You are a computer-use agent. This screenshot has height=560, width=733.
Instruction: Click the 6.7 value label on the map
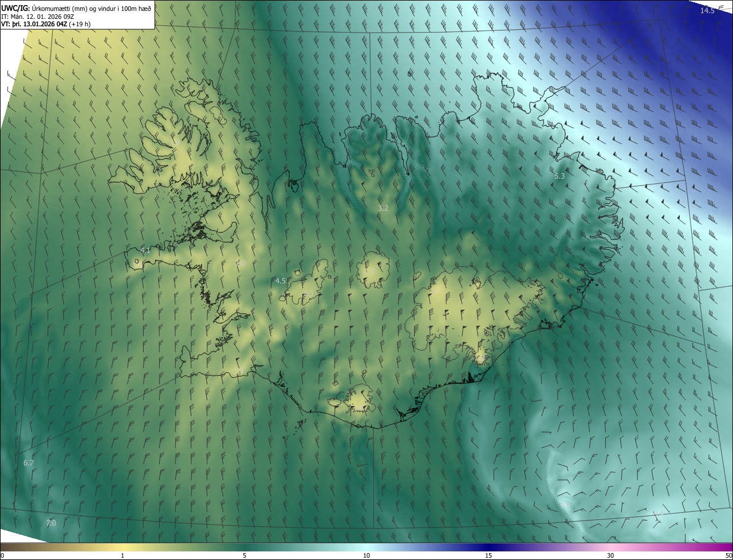[x=29, y=463]
